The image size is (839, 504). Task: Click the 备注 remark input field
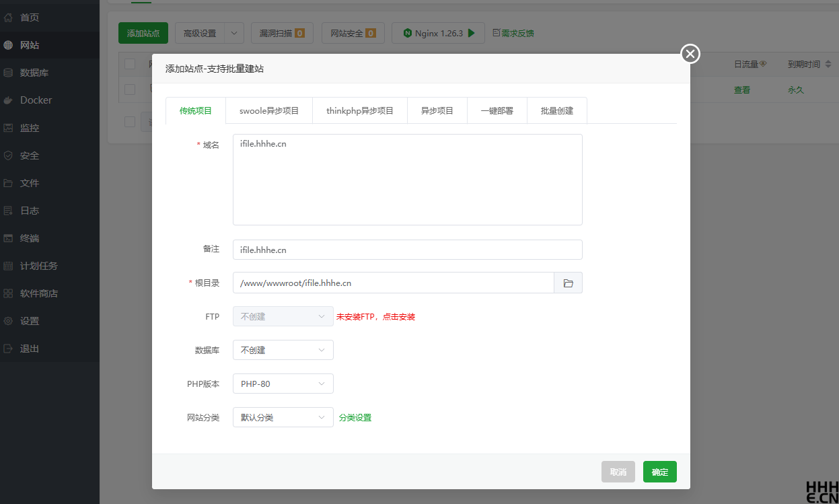coord(408,250)
